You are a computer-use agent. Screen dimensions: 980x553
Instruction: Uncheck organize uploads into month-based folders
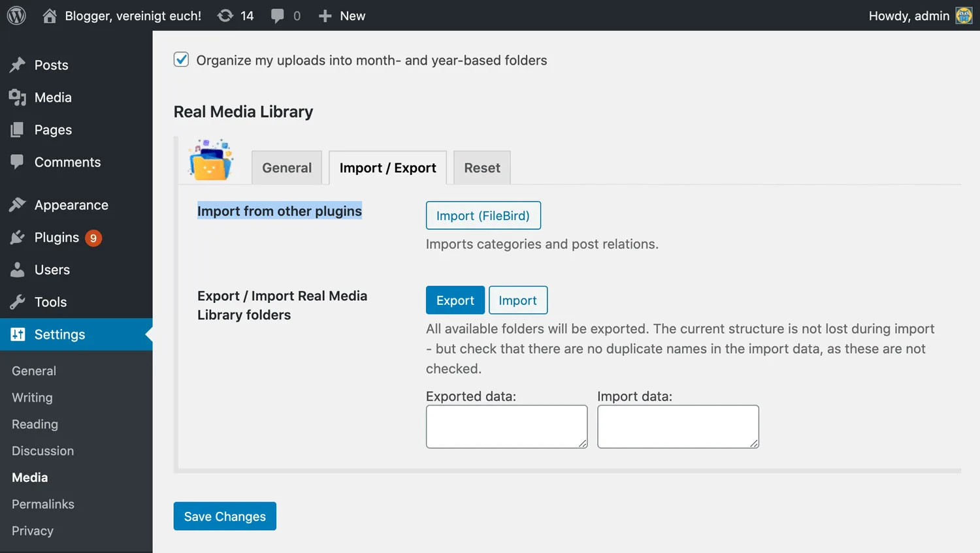click(182, 60)
